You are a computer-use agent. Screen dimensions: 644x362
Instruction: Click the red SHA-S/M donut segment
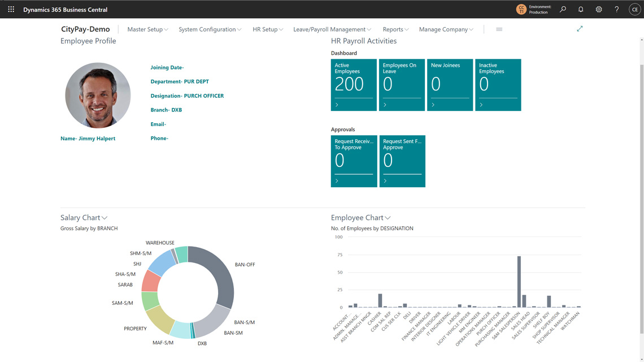(x=150, y=281)
